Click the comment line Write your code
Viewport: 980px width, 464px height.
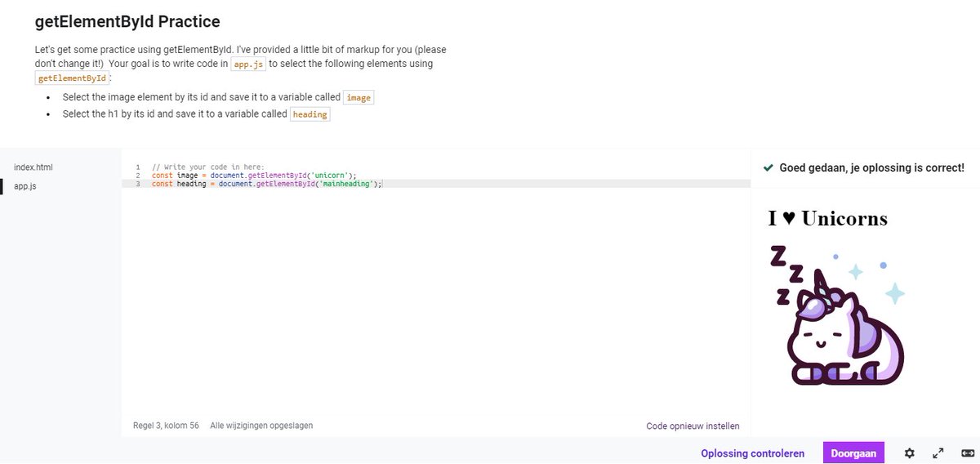(208, 167)
